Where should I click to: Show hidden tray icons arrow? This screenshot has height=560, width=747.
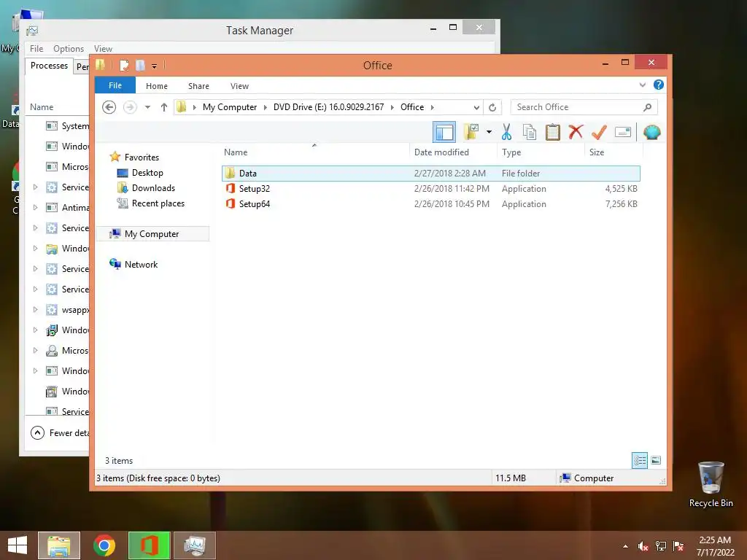pos(625,546)
